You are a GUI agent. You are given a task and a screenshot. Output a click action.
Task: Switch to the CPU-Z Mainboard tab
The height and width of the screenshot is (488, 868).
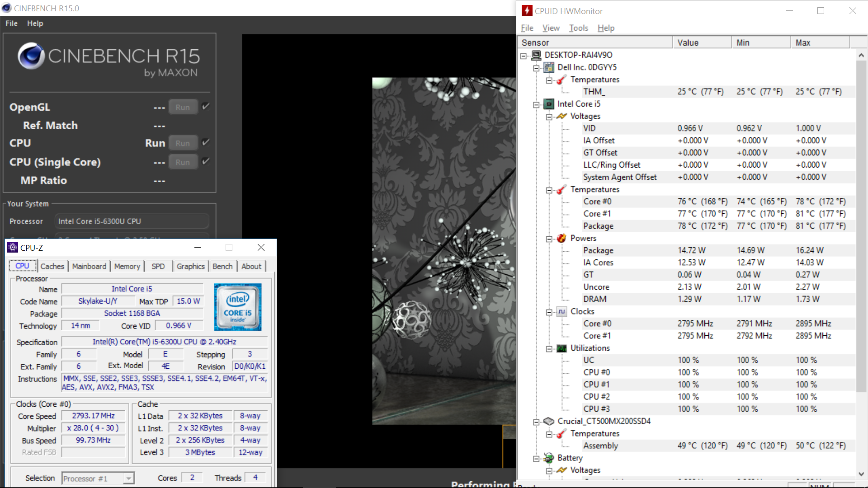tap(89, 266)
